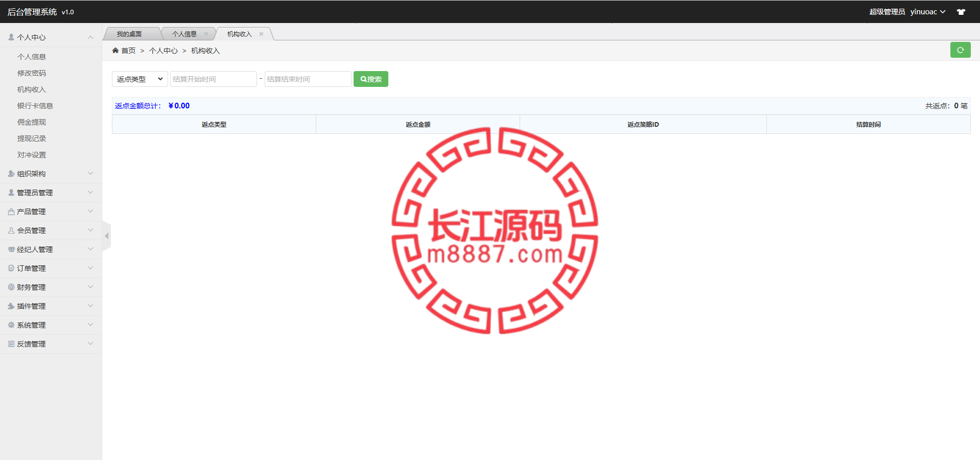Click the 个人中心 user icon

pos(11,37)
